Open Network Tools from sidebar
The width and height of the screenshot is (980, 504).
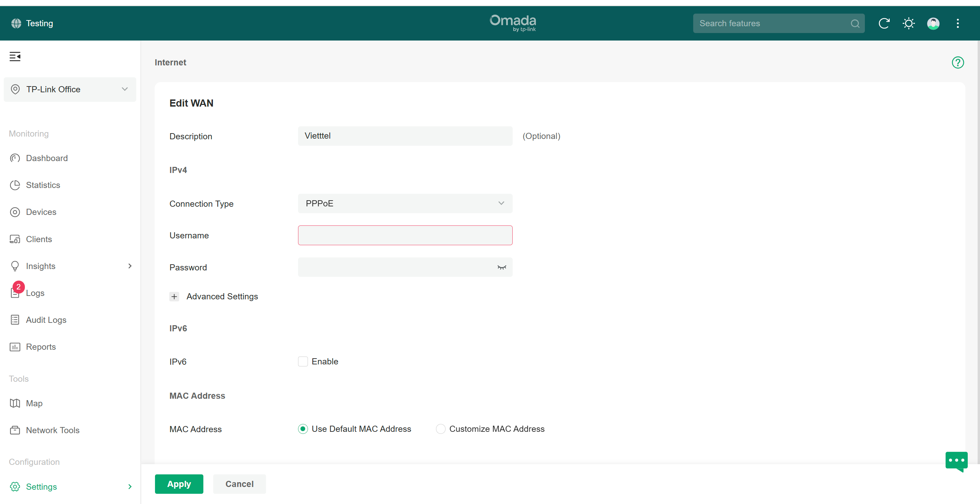[52, 430]
